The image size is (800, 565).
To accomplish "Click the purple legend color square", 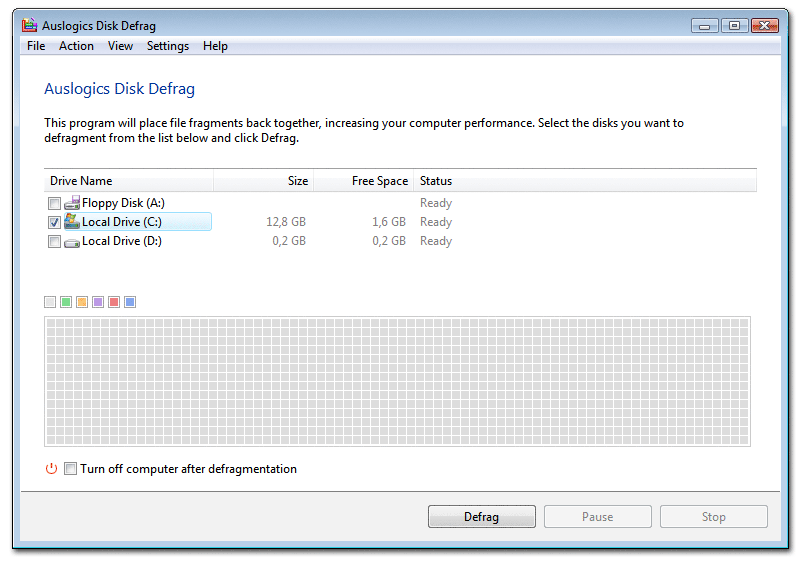I will click(x=98, y=302).
